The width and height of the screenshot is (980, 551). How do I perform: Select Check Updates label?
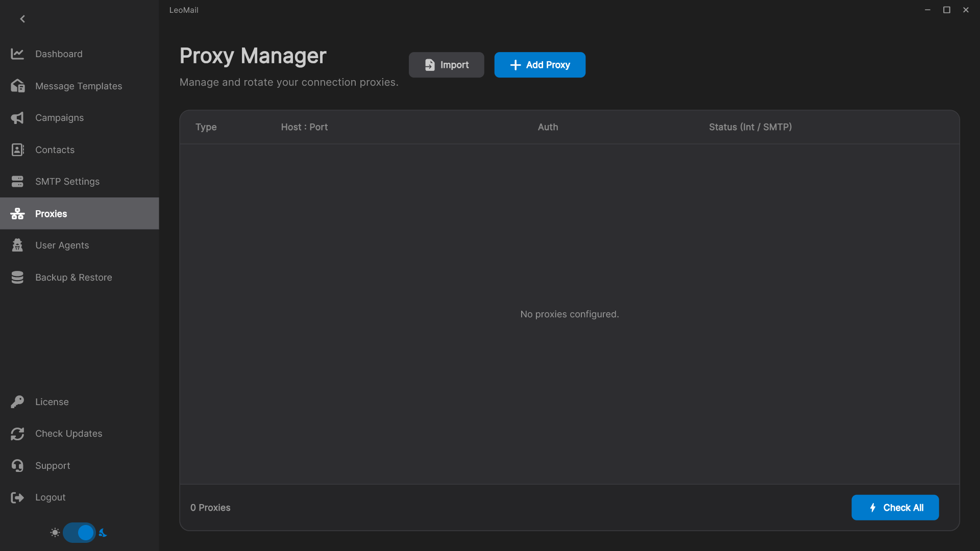click(x=68, y=434)
